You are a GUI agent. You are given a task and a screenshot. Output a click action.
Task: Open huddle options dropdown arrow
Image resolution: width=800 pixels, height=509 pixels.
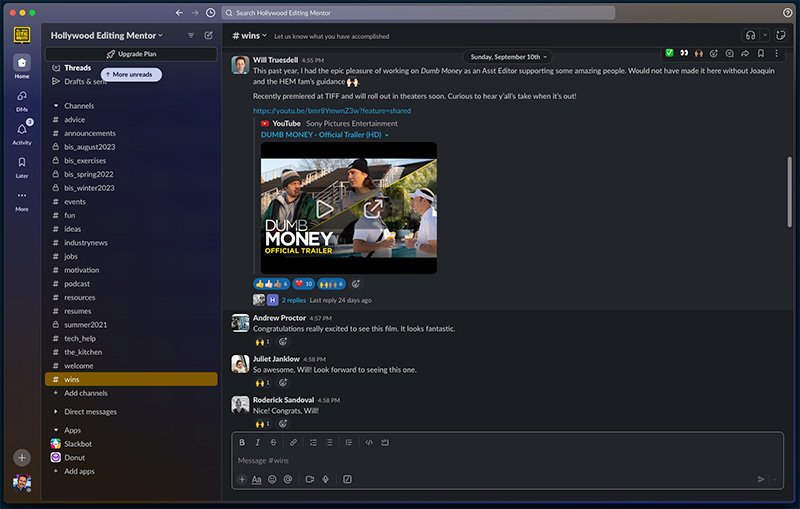click(x=764, y=35)
